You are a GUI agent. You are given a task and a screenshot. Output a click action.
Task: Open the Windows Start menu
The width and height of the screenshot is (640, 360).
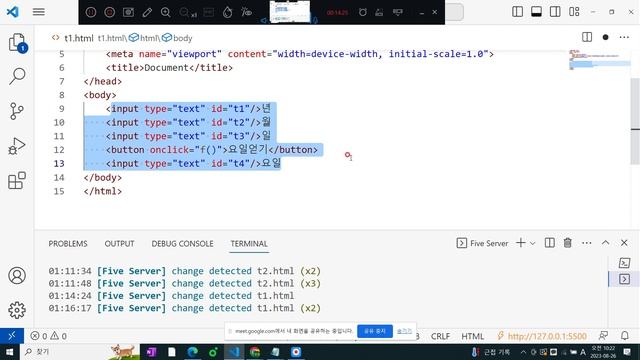9,352
